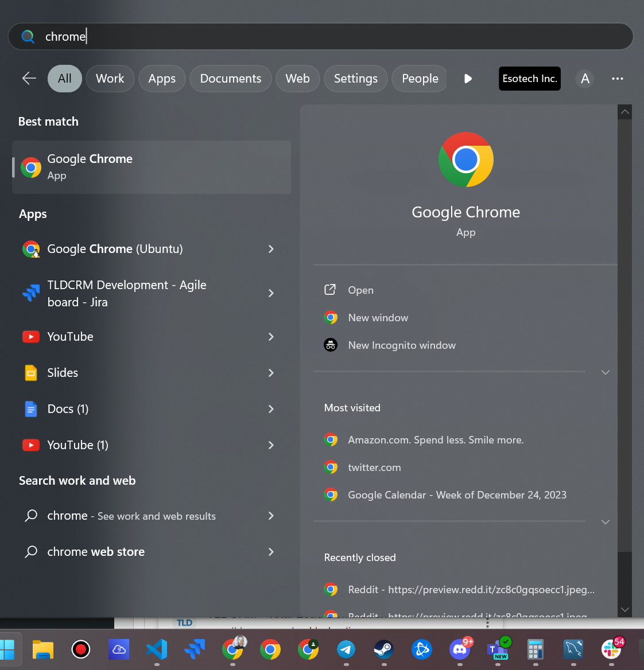Show more filters with the play arrow
This screenshot has width=644, height=670.
coord(468,79)
